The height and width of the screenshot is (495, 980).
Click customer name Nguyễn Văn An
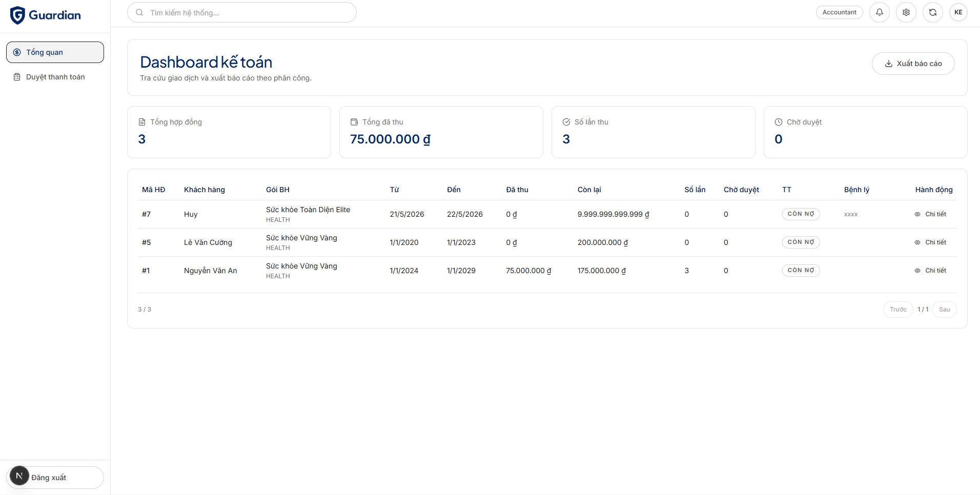pos(211,271)
